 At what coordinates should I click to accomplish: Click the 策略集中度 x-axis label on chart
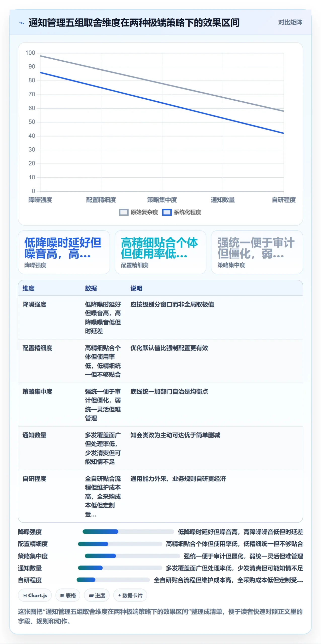tap(162, 200)
